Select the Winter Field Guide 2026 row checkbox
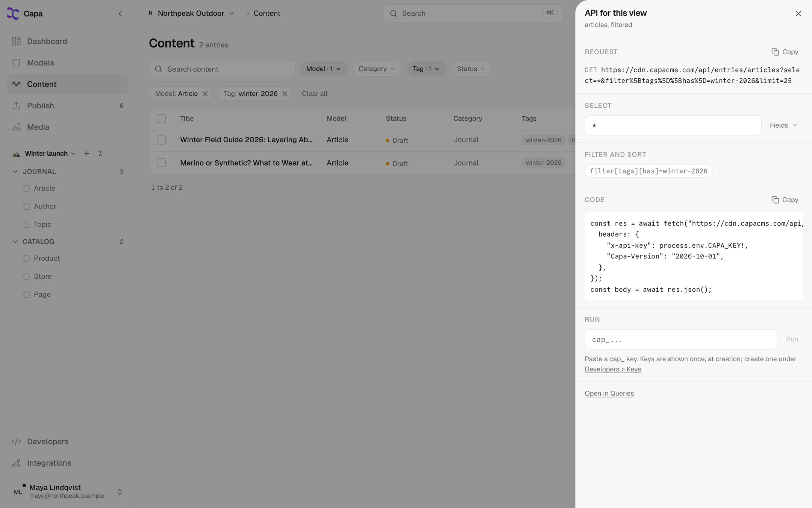This screenshot has height=508, width=812. [161, 140]
